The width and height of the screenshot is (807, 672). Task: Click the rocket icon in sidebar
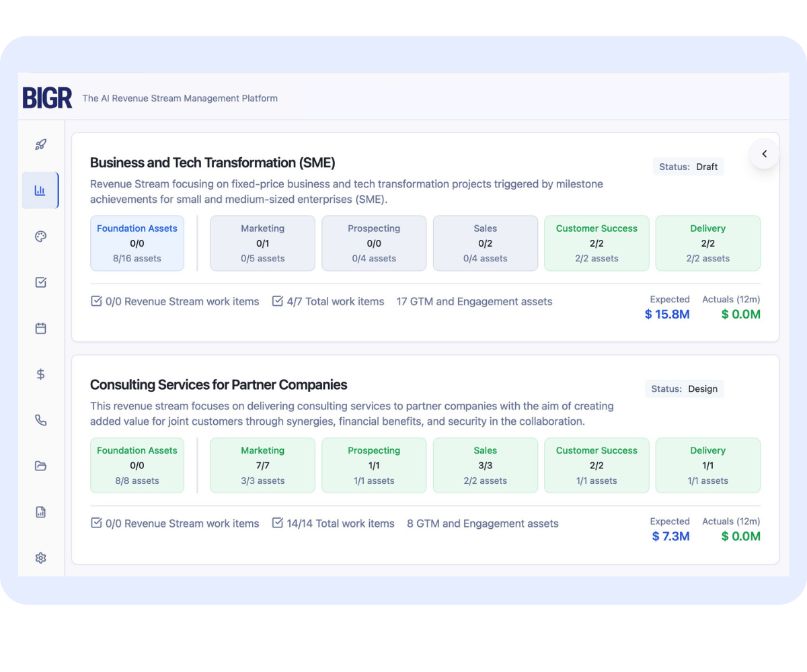coord(41,144)
